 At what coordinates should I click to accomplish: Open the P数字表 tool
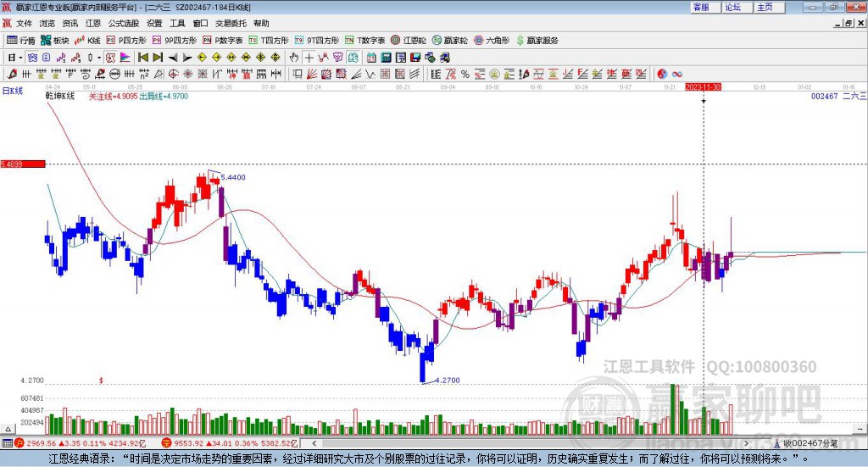click(x=223, y=41)
